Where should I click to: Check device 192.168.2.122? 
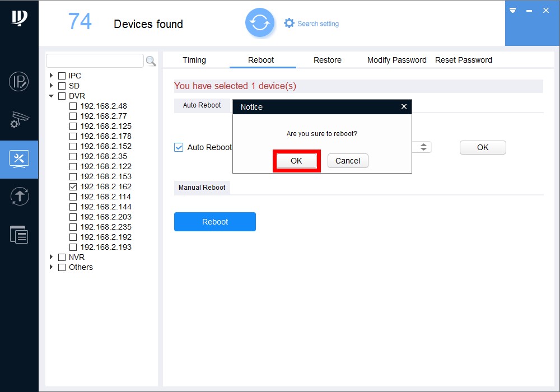[x=73, y=166]
